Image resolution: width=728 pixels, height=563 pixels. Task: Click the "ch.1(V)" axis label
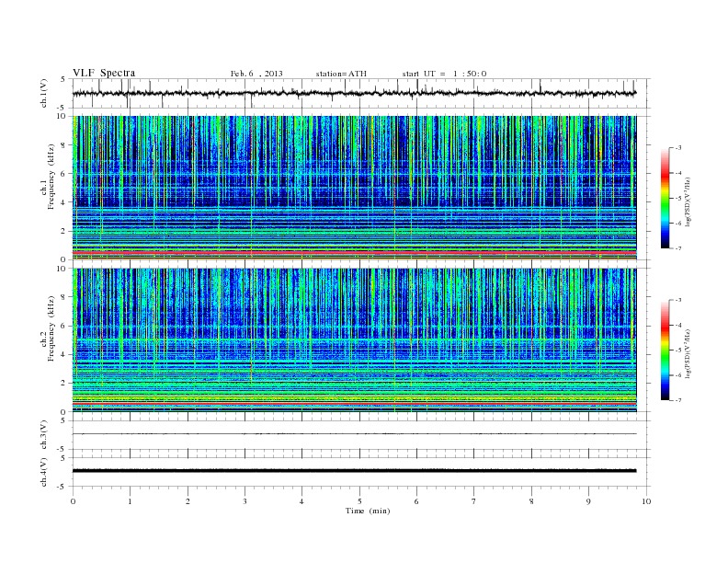[x=43, y=93]
